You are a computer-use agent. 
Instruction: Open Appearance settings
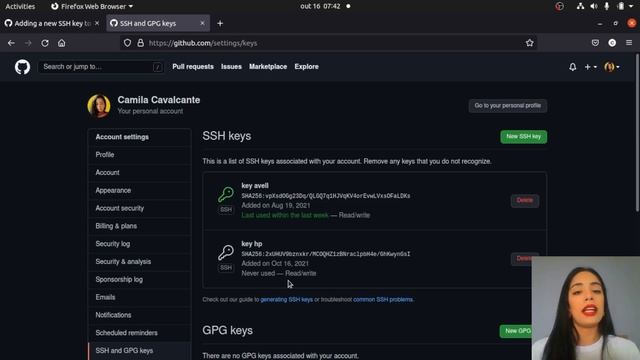click(140, 191)
